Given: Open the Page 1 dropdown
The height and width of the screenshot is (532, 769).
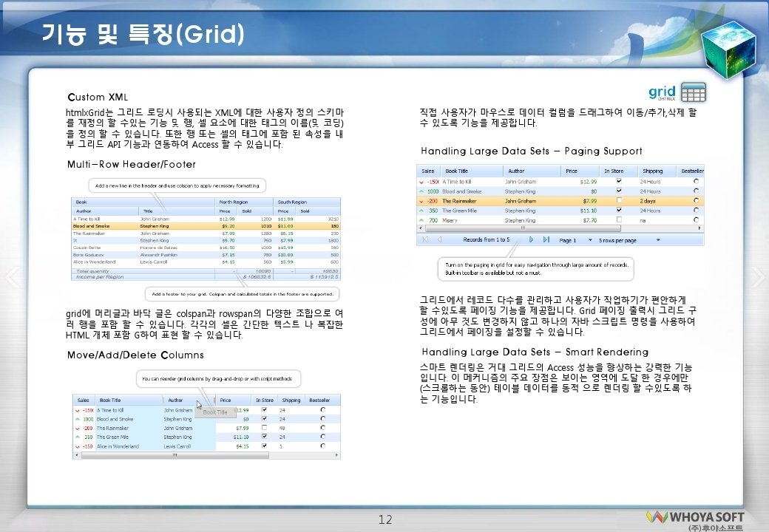Looking at the screenshot, I should (x=589, y=240).
